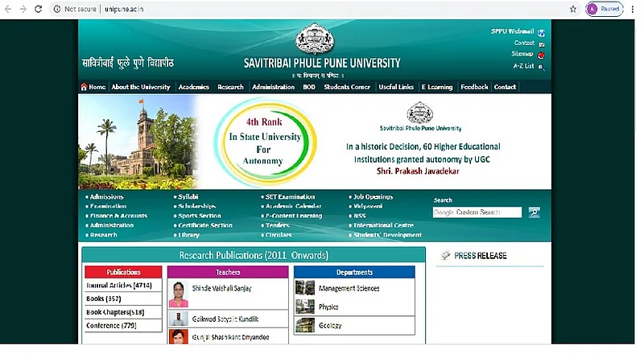Open the Academics menu
The image size is (644, 362).
pyautogui.click(x=193, y=87)
